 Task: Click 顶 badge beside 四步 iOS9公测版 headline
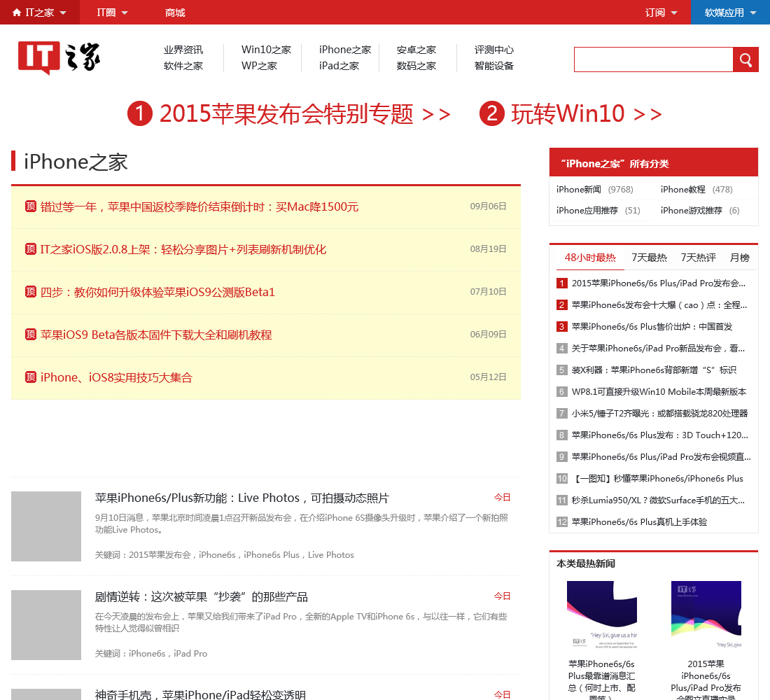coord(30,292)
